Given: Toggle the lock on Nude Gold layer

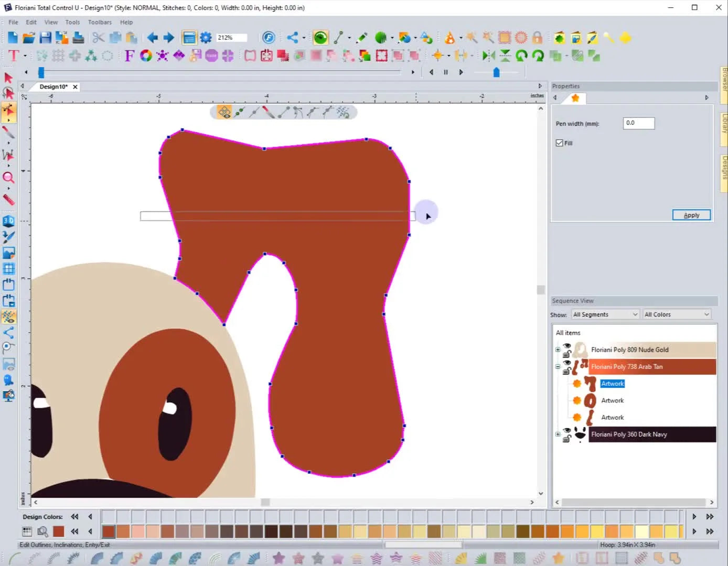Looking at the screenshot, I should click(x=566, y=354).
